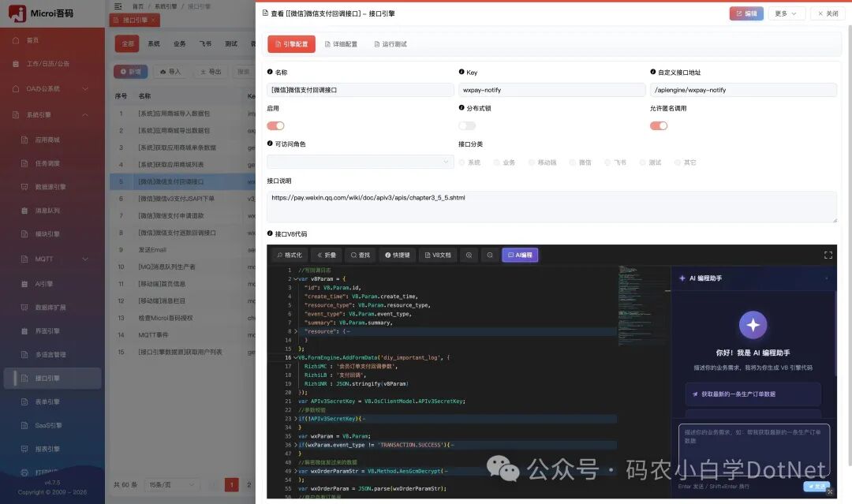This screenshot has width=852, height=504.
Task: Turn off 允许匿名调用
Action: click(659, 125)
